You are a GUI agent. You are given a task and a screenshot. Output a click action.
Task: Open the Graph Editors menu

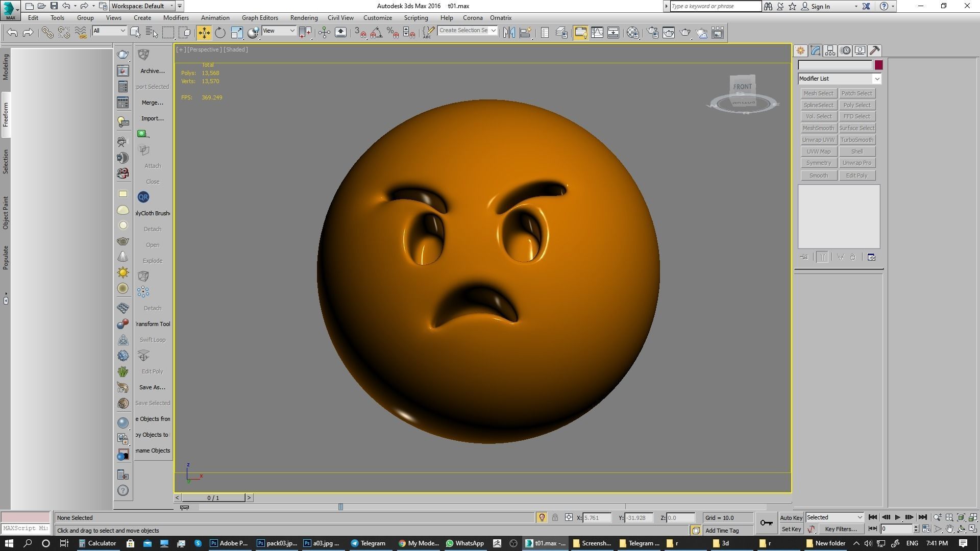tap(260, 18)
